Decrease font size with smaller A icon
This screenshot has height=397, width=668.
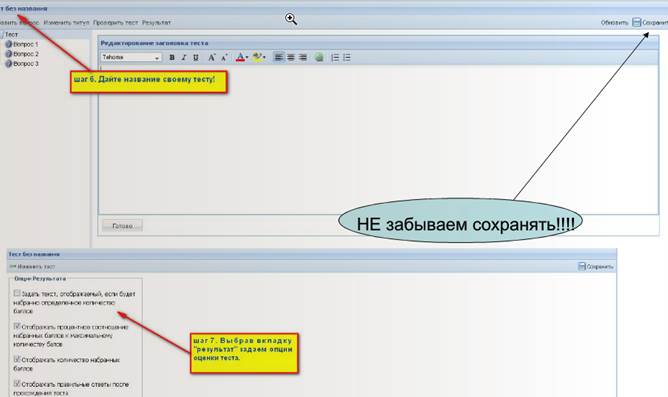pyautogui.click(x=224, y=57)
